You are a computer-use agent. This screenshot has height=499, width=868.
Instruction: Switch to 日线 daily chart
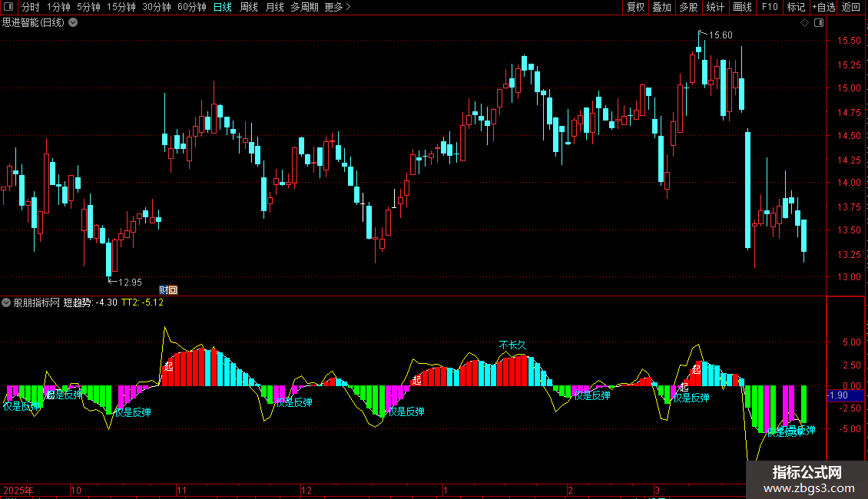coord(223,7)
